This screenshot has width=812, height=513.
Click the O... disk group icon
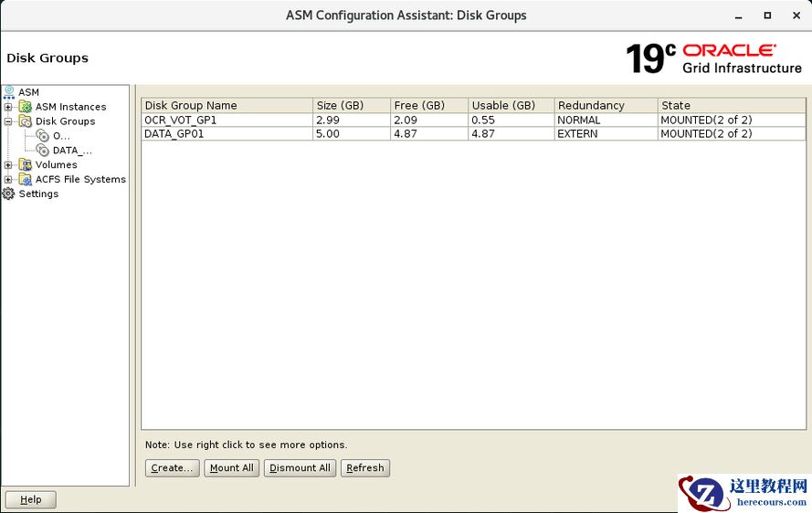[x=43, y=136]
